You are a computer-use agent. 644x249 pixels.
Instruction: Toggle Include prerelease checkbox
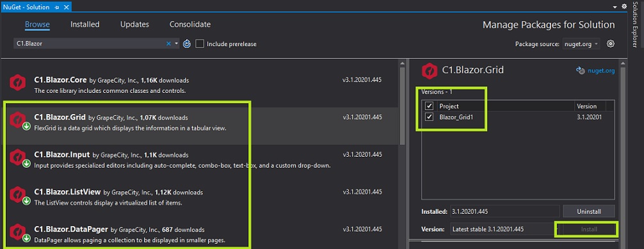click(200, 44)
